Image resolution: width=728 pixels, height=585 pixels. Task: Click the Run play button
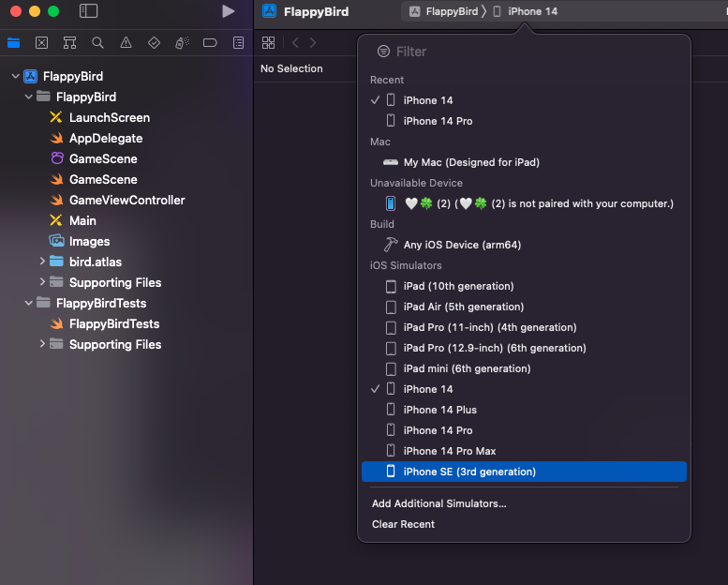coord(228,11)
